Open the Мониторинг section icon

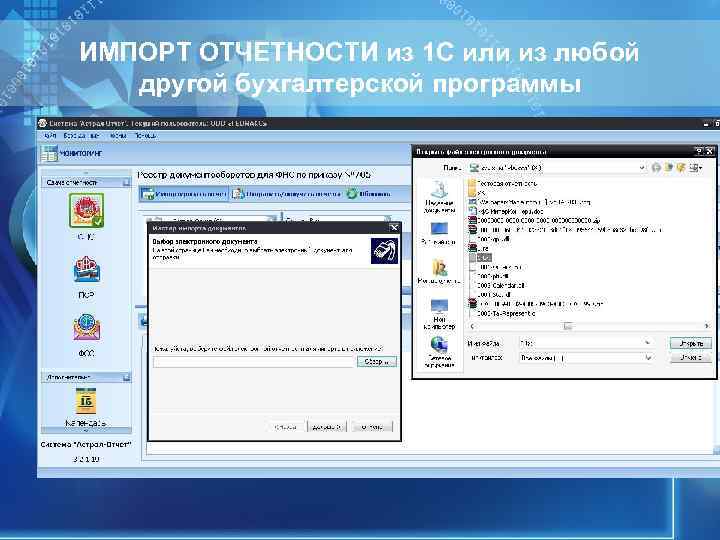(x=49, y=153)
